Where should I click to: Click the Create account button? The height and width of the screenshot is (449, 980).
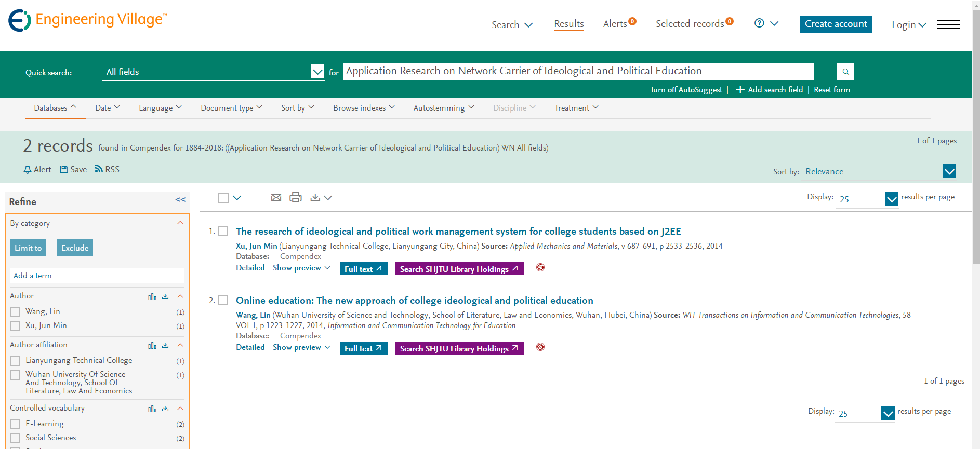point(836,24)
